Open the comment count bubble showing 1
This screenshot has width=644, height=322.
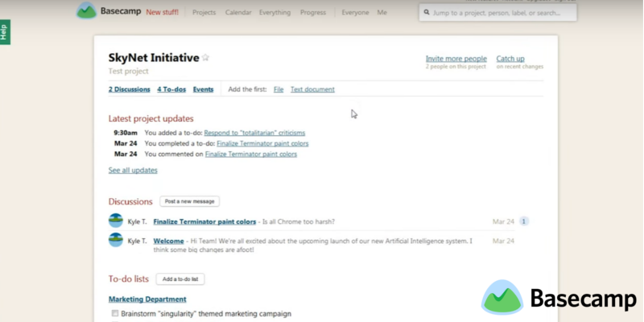coord(524,221)
